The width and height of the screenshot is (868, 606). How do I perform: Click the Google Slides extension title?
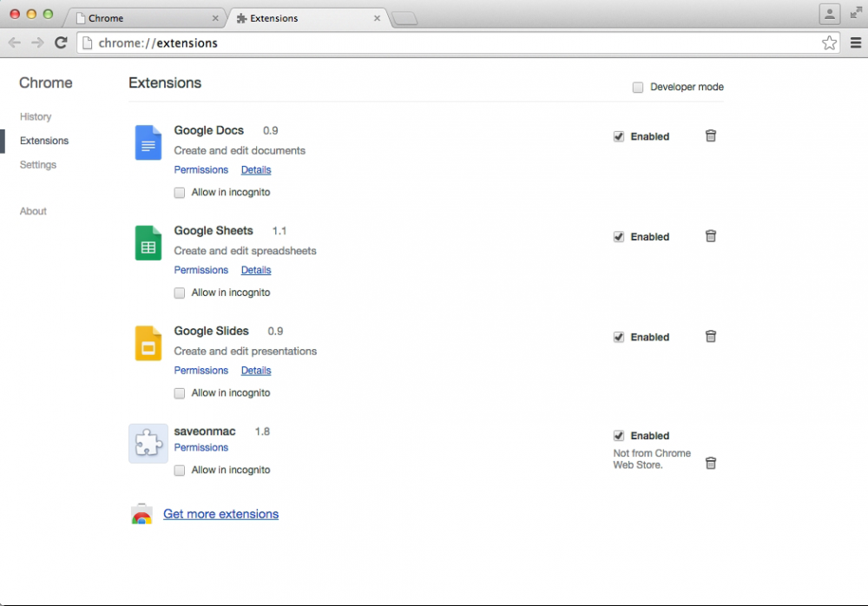(211, 331)
